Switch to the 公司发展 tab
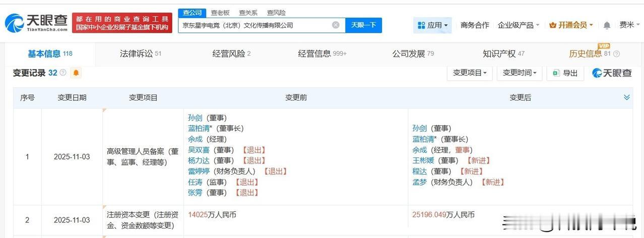The image size is (644, 238). (413, 54)
